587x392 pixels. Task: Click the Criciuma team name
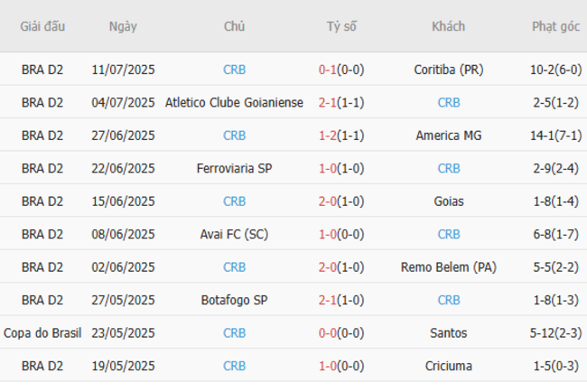click(449, 366)
